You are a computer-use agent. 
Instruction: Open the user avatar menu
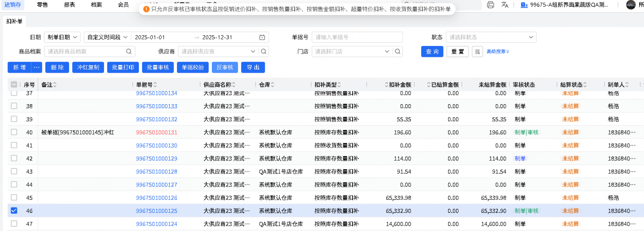(x=631, y=5)
